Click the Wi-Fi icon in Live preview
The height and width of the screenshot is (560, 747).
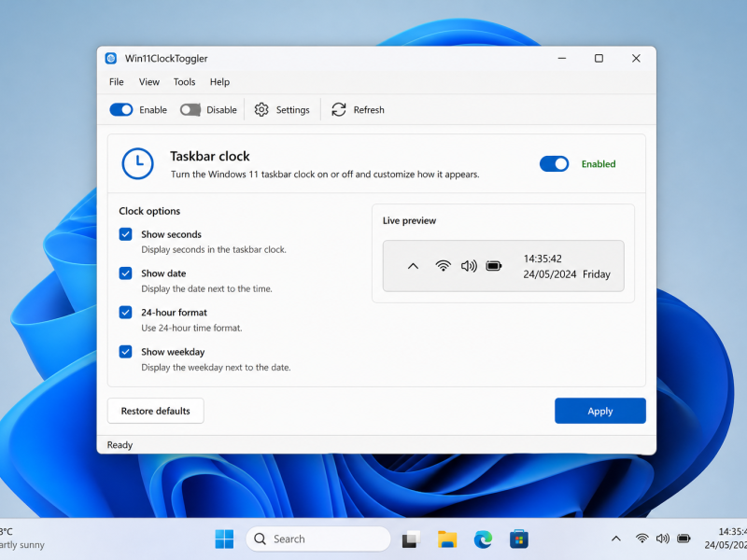tap(443, 266)
